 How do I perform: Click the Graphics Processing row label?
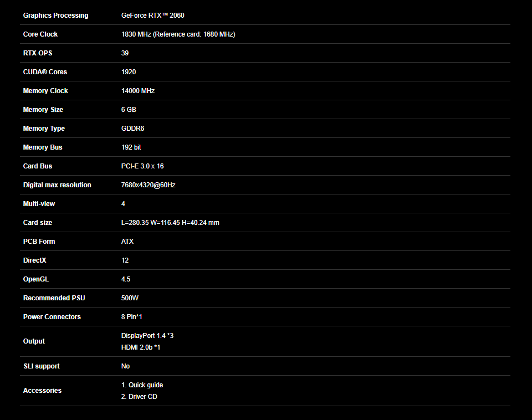tap(55, 16)
